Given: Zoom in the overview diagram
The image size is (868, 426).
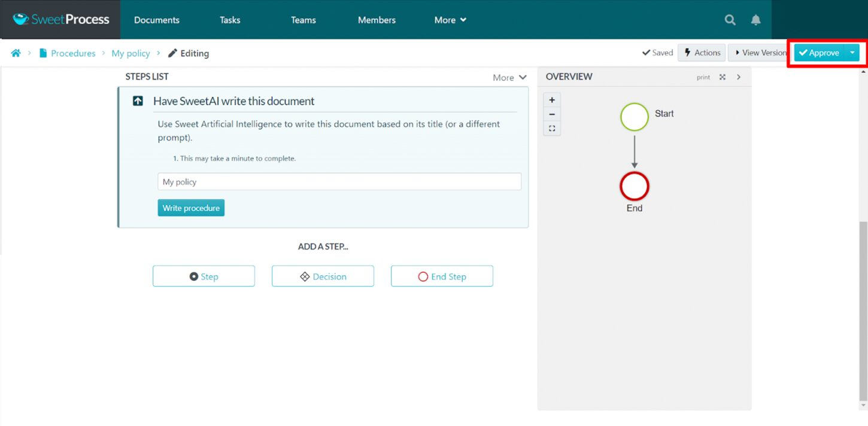Looking at the screenshot, I should 552,100.
